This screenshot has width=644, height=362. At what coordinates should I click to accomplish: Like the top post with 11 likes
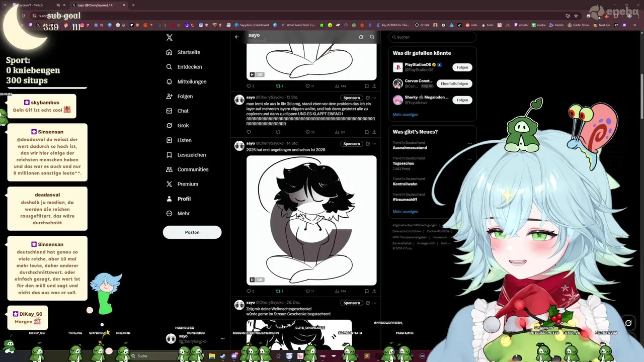(x=310, y=86)
